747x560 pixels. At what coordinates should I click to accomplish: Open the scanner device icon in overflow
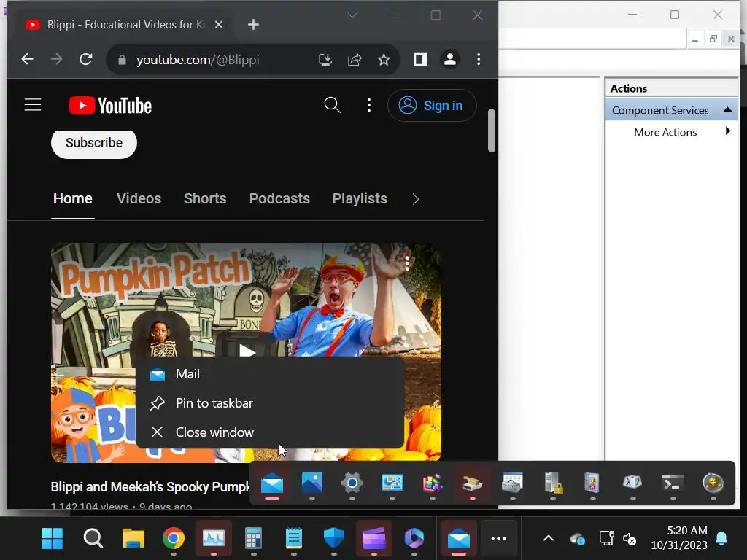(x=472, y=483)
